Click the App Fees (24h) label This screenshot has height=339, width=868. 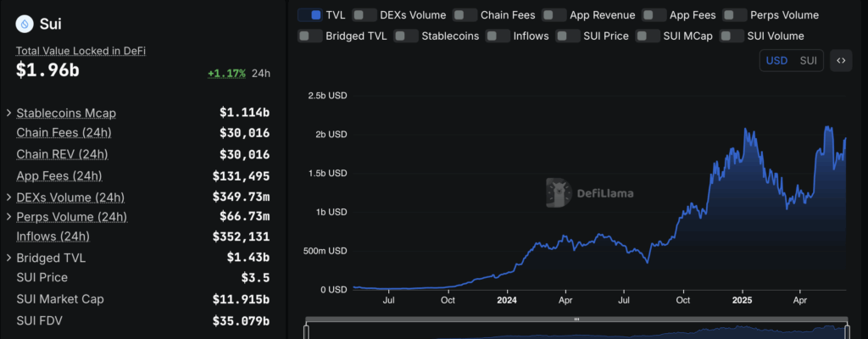[59, 175]
